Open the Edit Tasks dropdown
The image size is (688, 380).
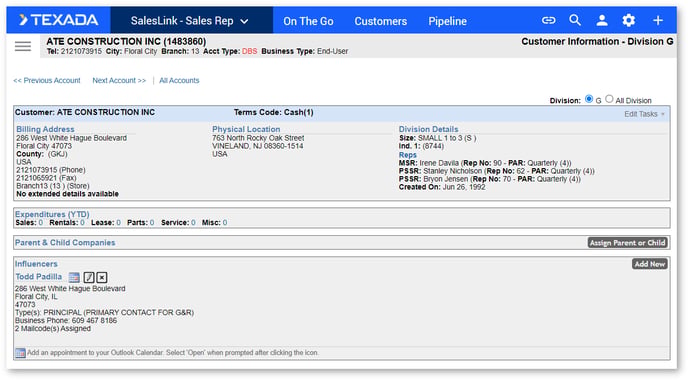coord(644,114)
